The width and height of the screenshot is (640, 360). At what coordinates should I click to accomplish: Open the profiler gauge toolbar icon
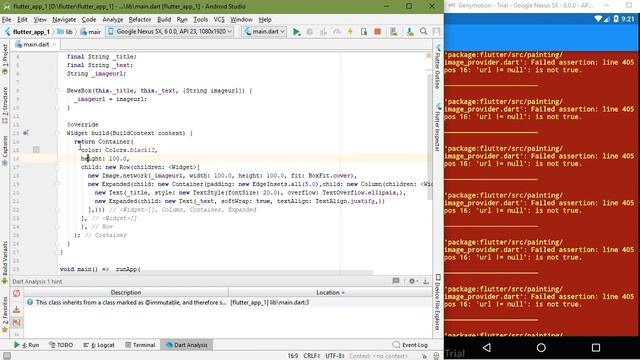(337, 31)
